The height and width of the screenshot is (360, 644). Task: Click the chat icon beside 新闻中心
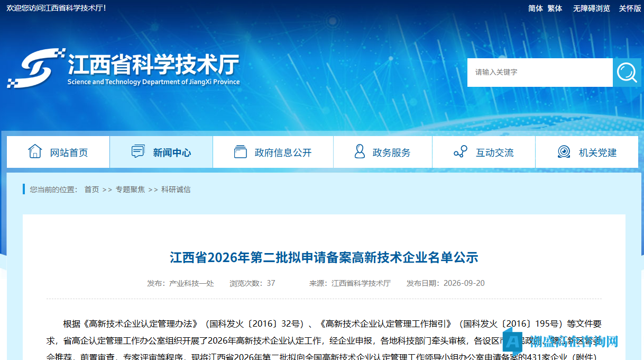(x=138, y=151)
